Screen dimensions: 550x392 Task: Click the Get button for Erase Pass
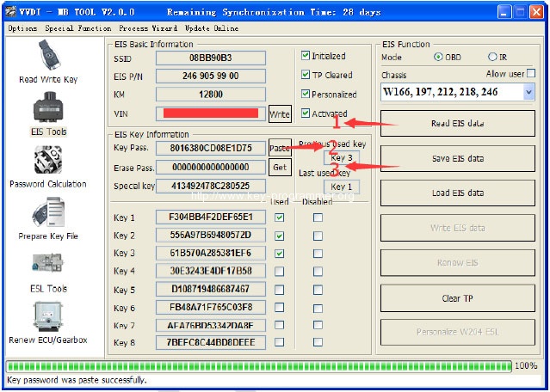(280, 167)
